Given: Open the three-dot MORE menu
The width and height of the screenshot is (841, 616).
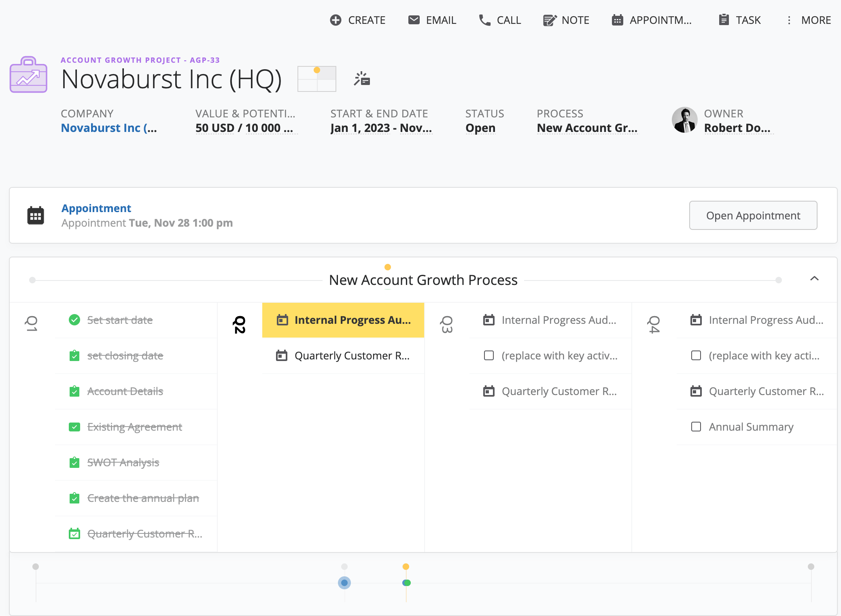Looking at the screenshot, I should click(789, 20).
